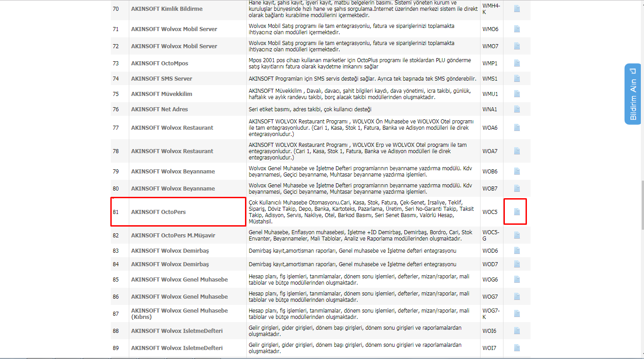Click the product code WOG7-K
This screenshot has width=644, height=359.
pyautogui.click(x=490, y=314)
